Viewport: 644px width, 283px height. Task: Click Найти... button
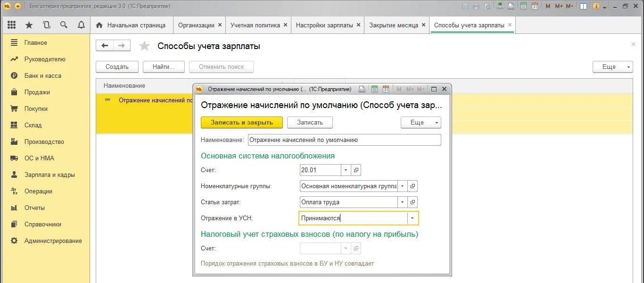pos(164,67)
